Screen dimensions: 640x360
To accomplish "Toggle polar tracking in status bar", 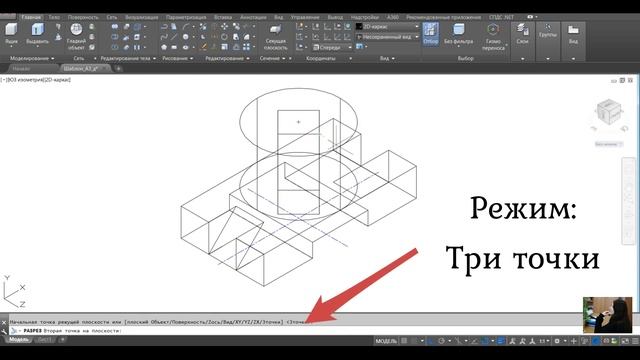I will pyautogui.click(x=441, y=341).
